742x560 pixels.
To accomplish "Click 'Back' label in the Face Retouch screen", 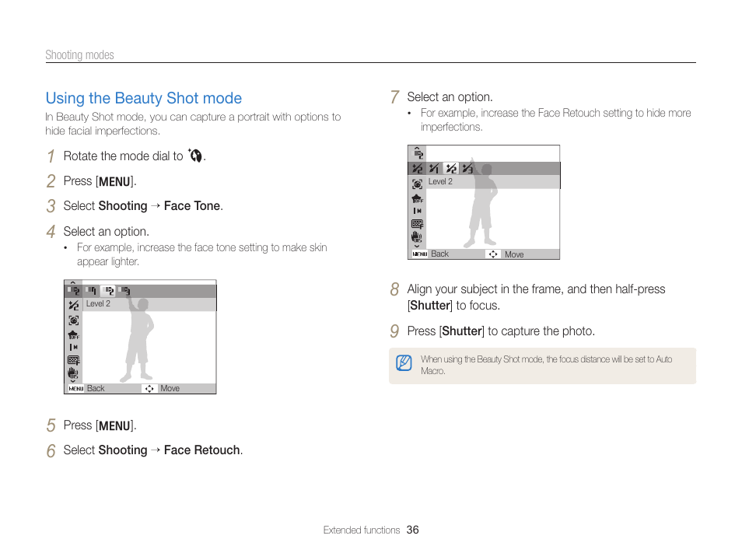I will [x=439, y=254].
